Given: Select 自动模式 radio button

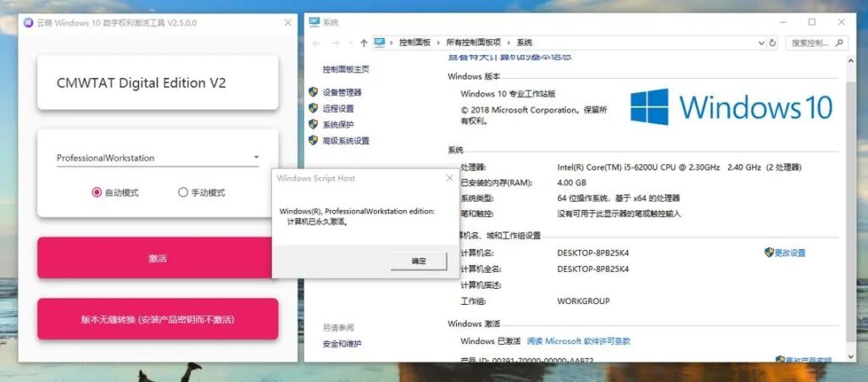Looking at the screenshot, I should [x=97, y=192].
